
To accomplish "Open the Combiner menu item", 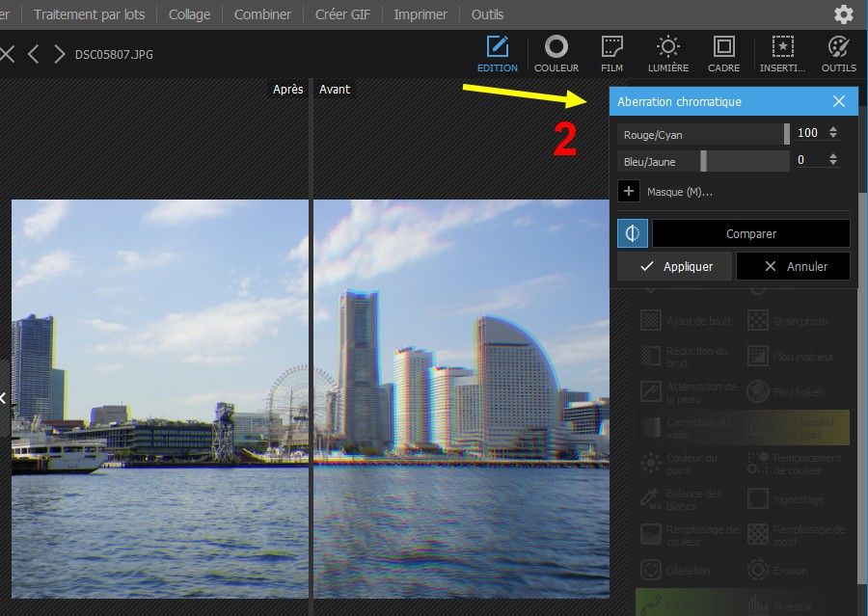I will [x=262, y=14].
